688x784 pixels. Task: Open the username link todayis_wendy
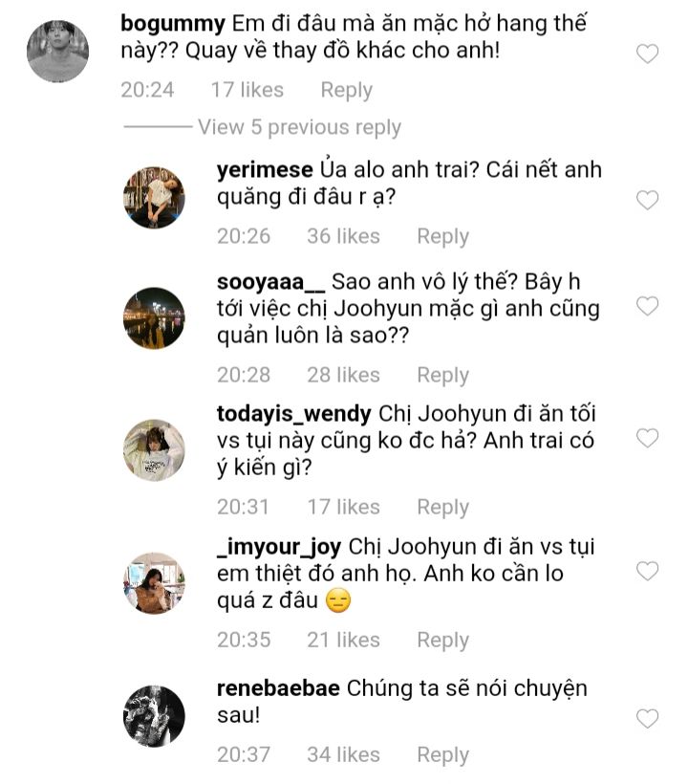coord(294,414)
